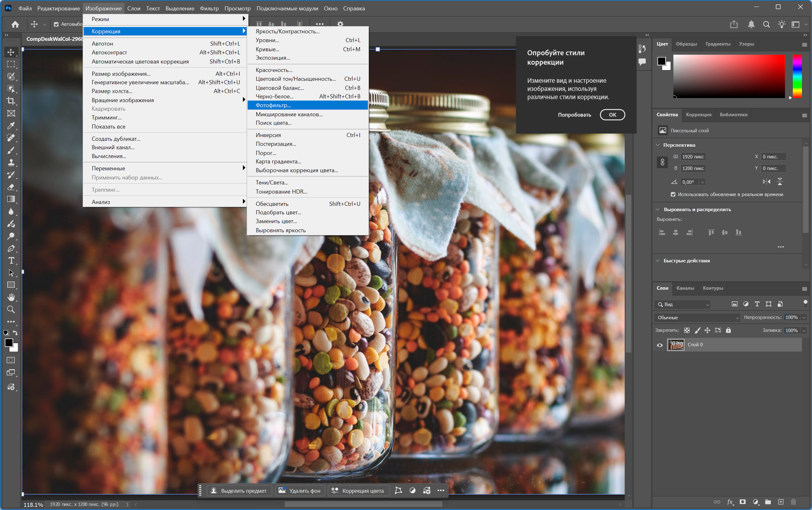Select the Eyedropper tool
Screen dimensions: 812x510
click(x=11, y=125)
